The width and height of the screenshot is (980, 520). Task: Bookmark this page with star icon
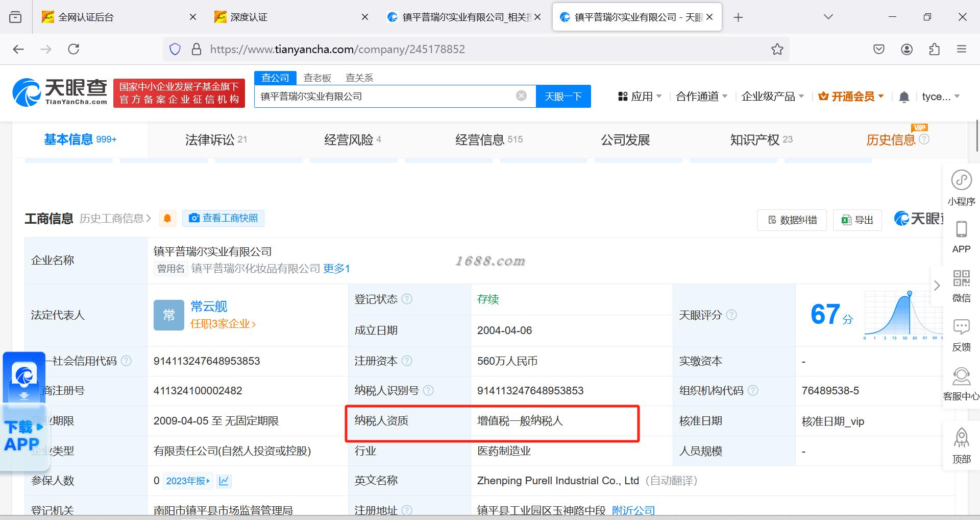777,49
